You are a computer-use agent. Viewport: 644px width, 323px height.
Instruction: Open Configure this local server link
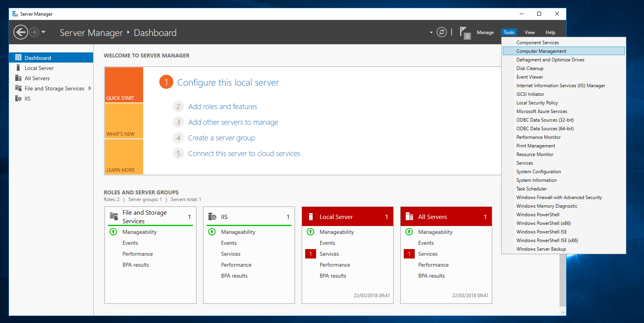click(x=228, y=83)
